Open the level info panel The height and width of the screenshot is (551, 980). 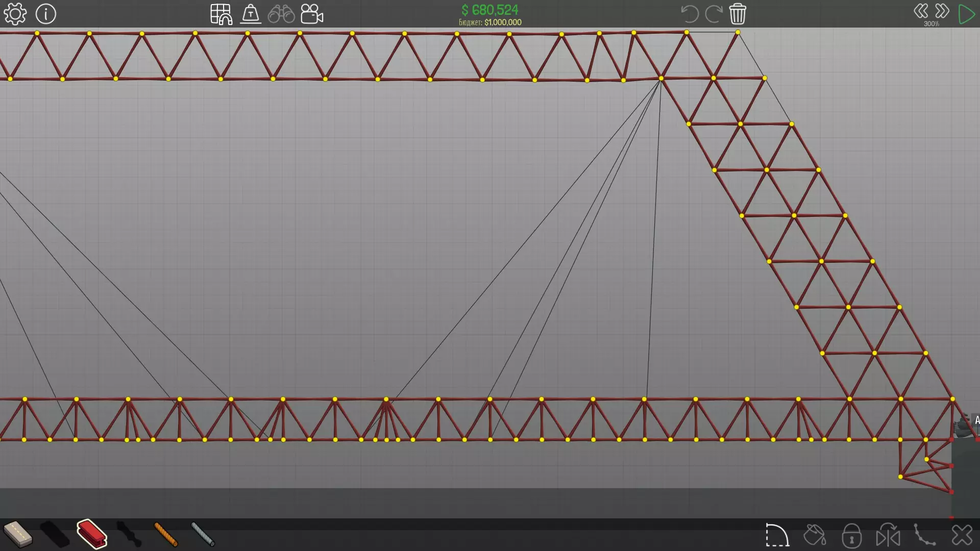click(46, 14)
